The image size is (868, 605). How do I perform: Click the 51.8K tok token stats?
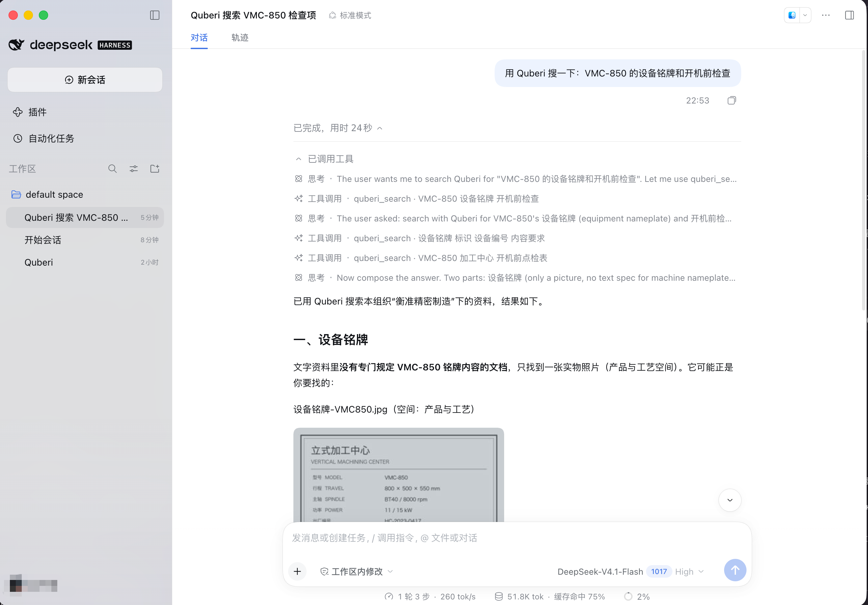(550, 597)
